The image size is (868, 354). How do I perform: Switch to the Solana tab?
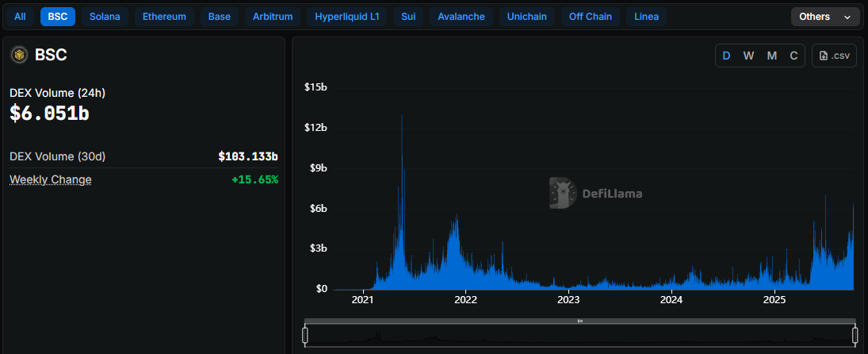pyautogui.click(x=105, y=17)
